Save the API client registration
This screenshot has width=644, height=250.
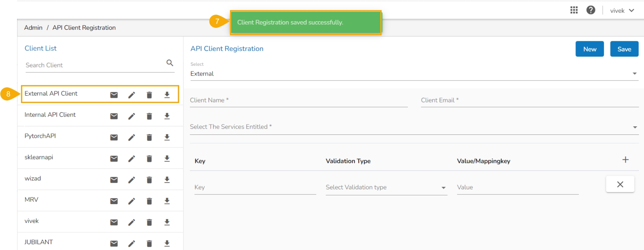624,49
